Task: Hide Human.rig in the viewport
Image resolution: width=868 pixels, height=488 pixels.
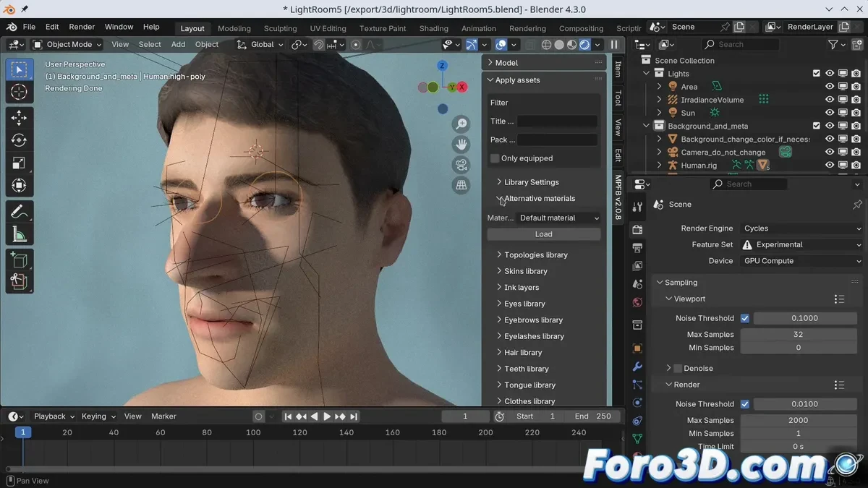Action: pyautogui.click(x=830, y=165)
